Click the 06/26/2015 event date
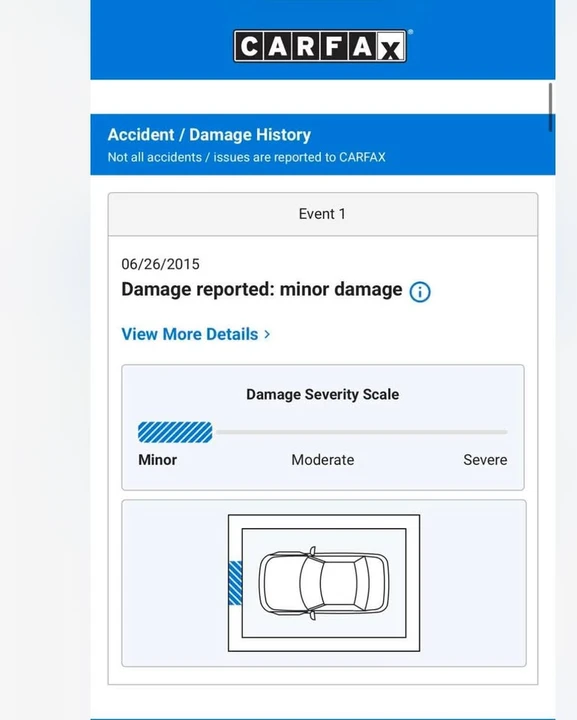Screen dimensions: 577x720 [160, 264]
